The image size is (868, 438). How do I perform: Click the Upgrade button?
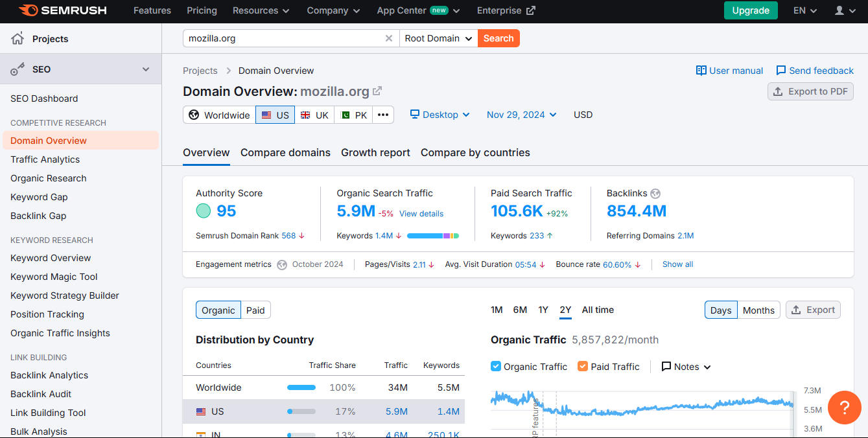pos(751,10)
